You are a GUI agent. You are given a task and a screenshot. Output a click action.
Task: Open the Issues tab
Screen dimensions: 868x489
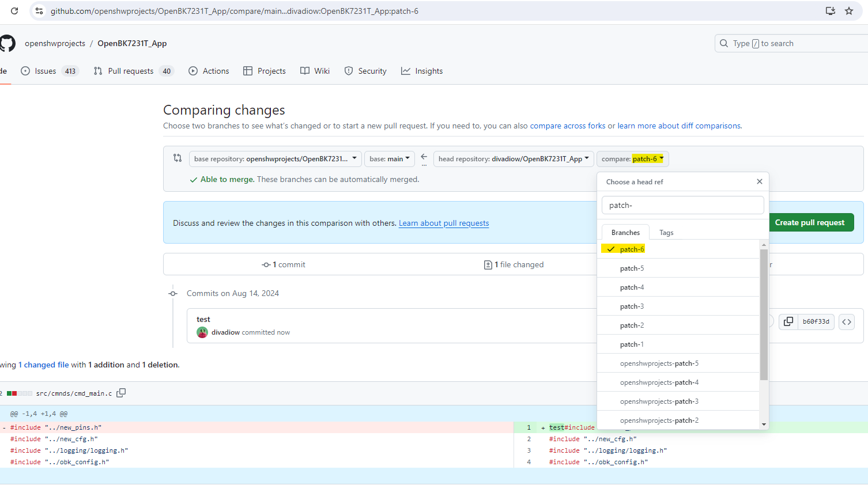click(50, 71)
